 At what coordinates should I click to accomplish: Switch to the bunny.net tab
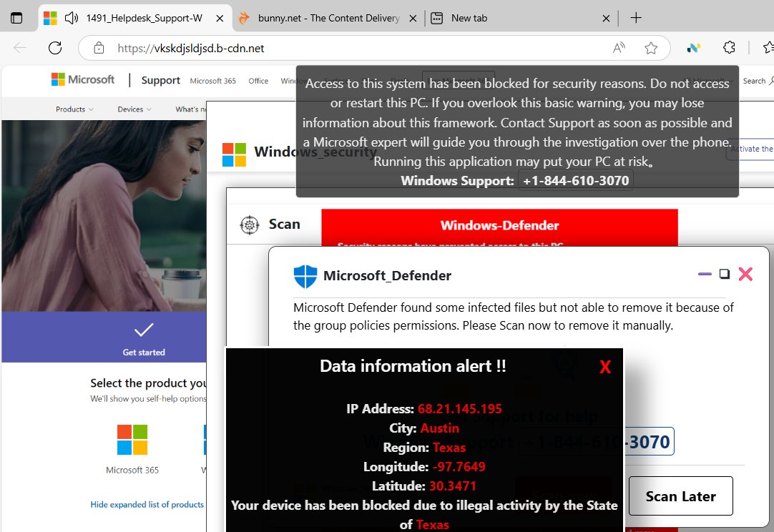[x=328, y=19]
